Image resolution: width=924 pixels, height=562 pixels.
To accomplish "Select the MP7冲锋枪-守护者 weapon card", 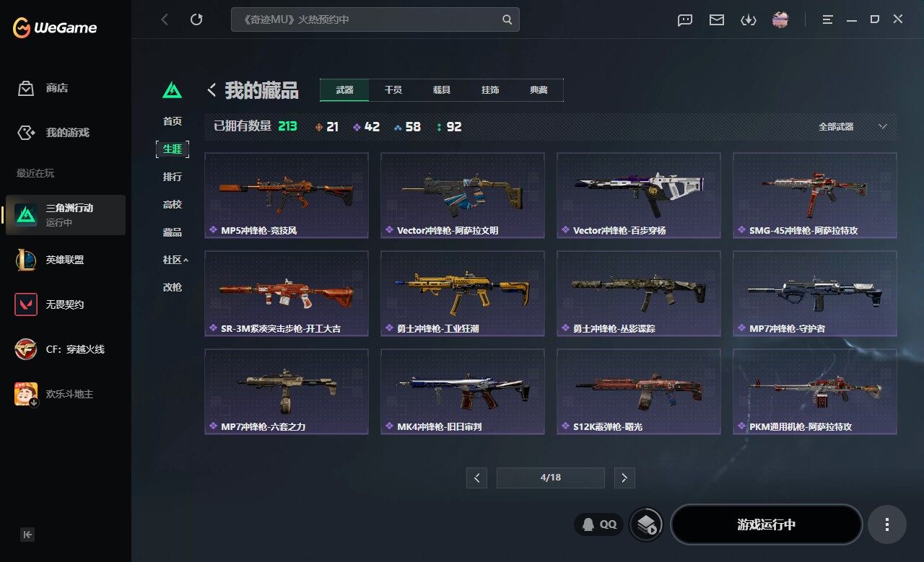I will point(815,294).
